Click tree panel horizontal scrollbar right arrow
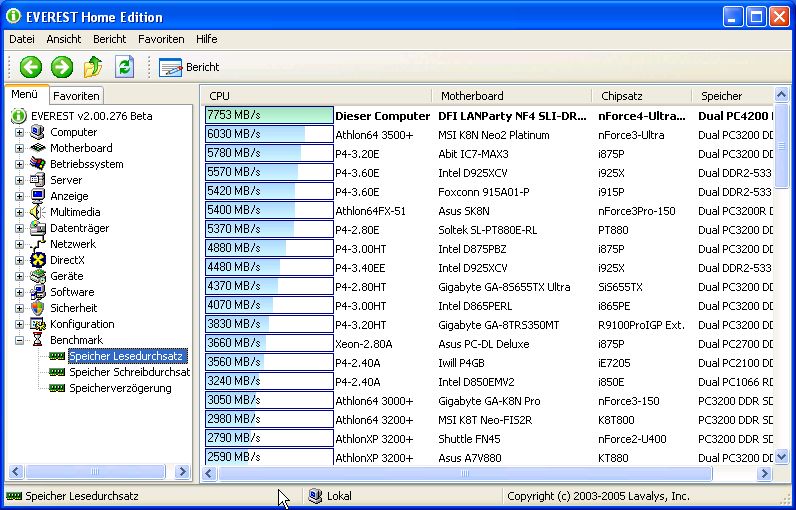The height and width of the screenshot is (510, 796). pyautogui.click(x=182, y=472)
